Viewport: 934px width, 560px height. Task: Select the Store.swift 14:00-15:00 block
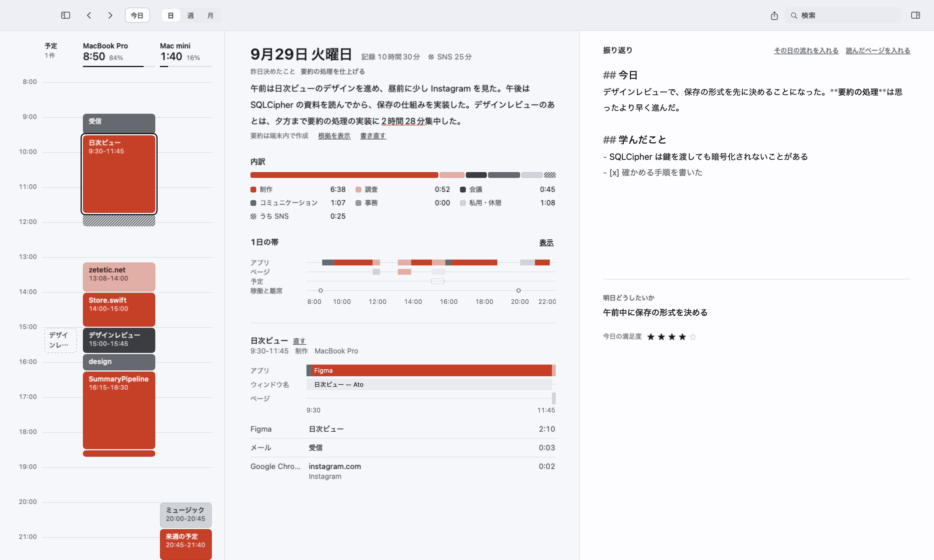(119, 309)
